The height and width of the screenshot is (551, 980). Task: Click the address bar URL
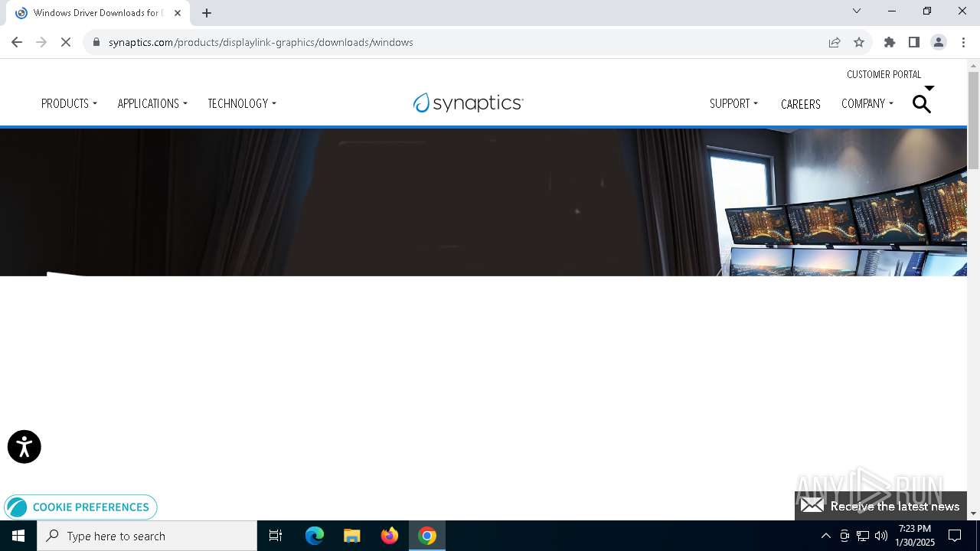point(261,42)
